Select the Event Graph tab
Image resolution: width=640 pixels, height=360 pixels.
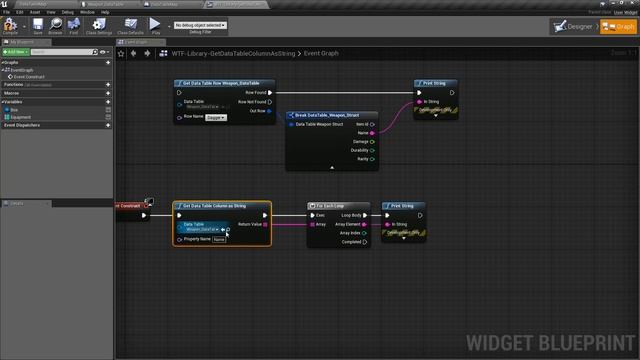pos(141,42)
